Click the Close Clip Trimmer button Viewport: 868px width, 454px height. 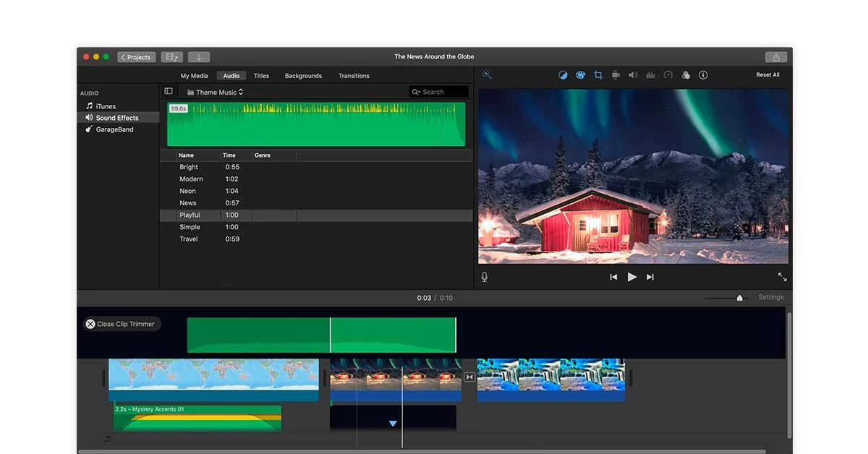[121, 324]
